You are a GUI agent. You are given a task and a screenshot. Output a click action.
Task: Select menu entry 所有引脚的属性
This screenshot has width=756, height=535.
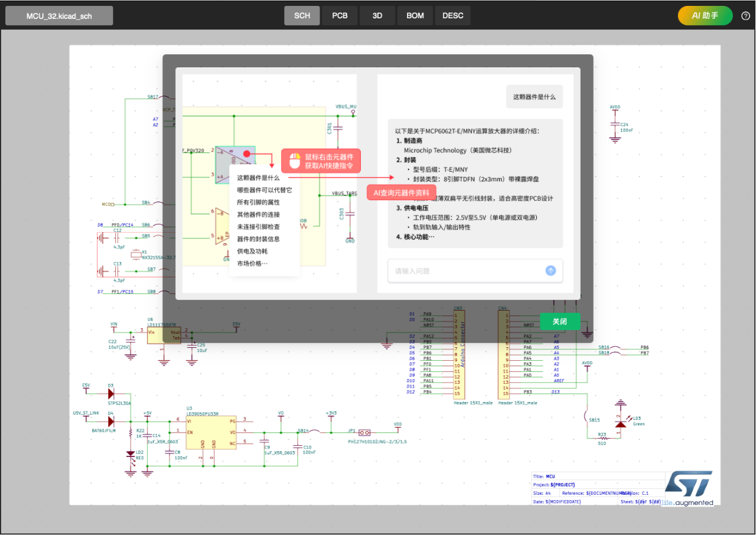tap(259, 203)
